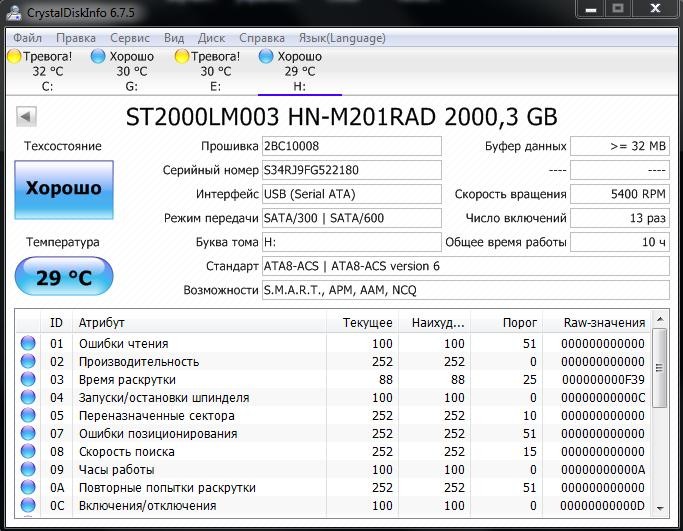683x531 pixels.
Task: Click the CrystalDiskInfo title bar app icon
Action: point(14,12)
